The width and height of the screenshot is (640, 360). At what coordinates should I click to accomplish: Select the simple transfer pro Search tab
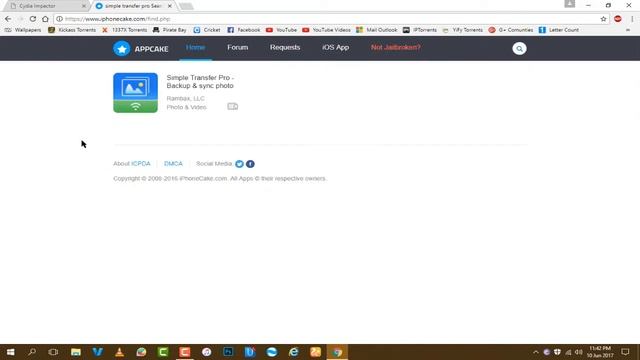coord(133,6)
